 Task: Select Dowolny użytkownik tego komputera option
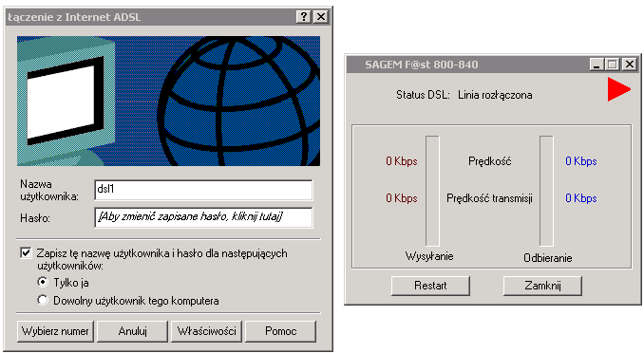pos(43,301)
